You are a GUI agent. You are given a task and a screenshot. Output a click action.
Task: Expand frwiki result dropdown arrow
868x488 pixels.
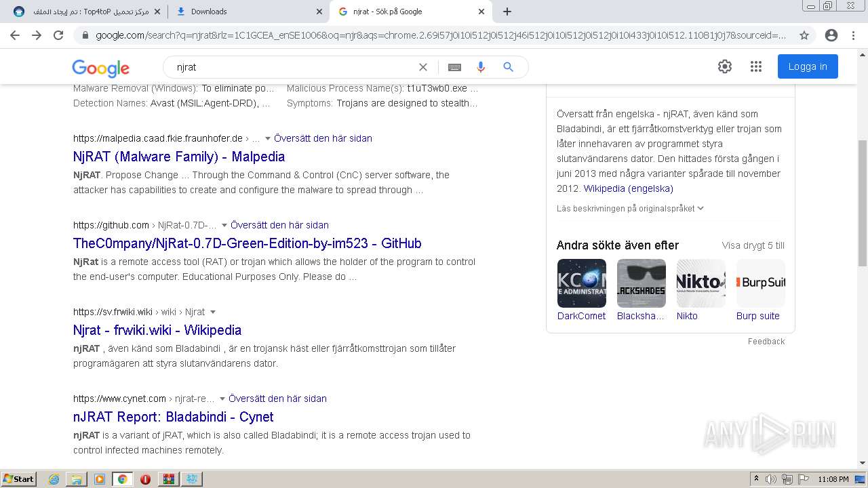[x=212, y=312]
